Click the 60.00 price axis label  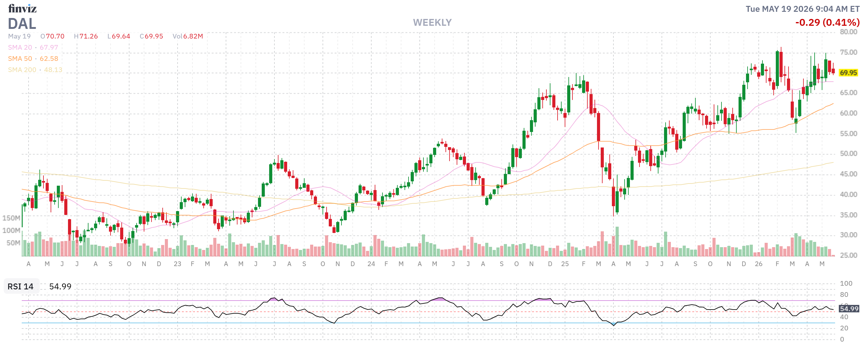tap(848, 113)
